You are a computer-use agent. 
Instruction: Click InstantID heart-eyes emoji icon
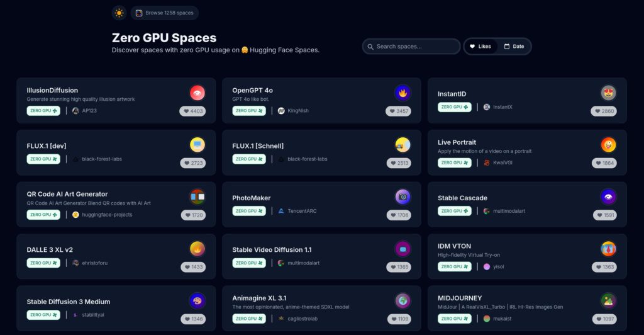[608, 93]
